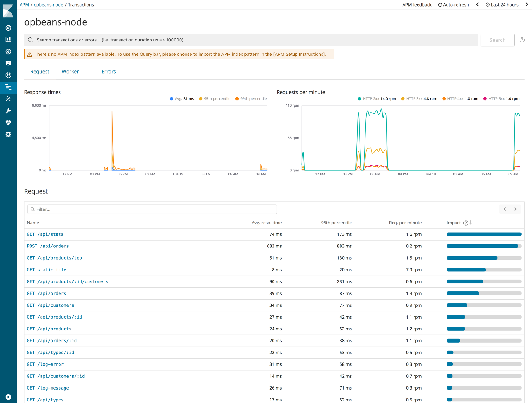The height and width of the screenshot is (403, 532).
Task: Open Graph icon in sidebar
Action: (x=8, y=99)
